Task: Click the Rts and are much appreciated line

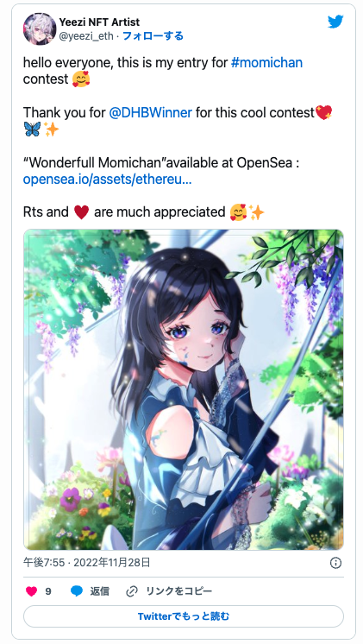Action: (143, 212)
